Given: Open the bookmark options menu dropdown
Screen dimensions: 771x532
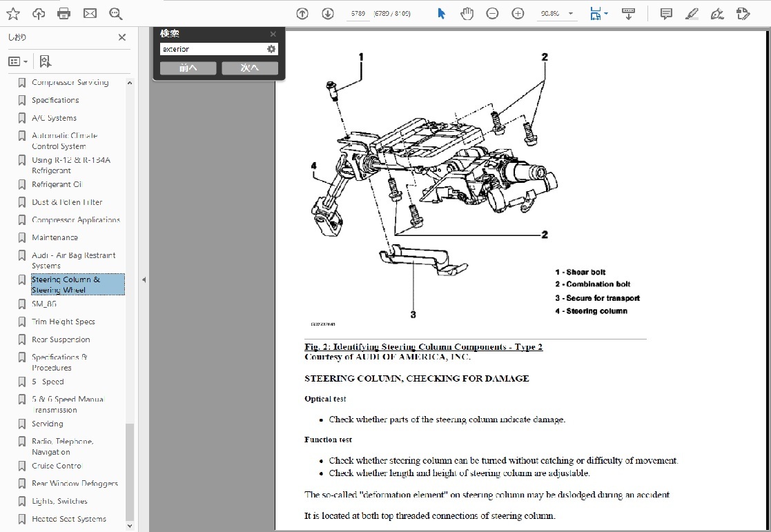Looking at the screenshot, I should point(18,61).
